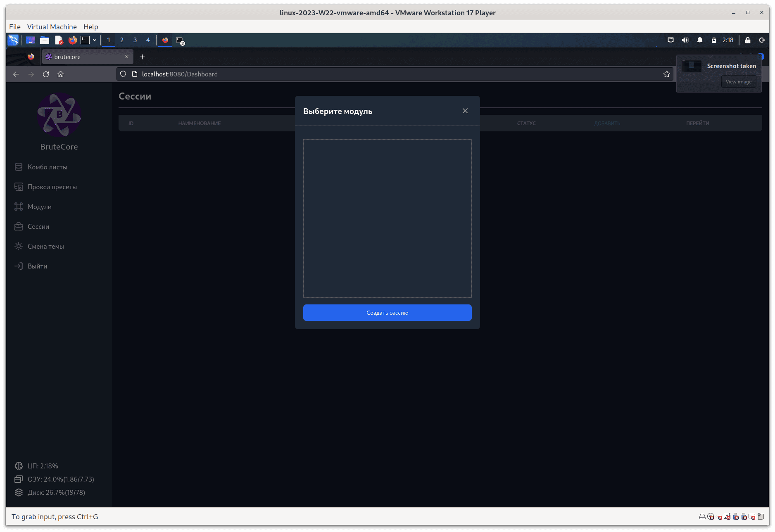The height and width of the screenshot is (532, 775).
Task: Click the tracking protection shield icon
Action: pyautogui.click(x=123, y=74)
